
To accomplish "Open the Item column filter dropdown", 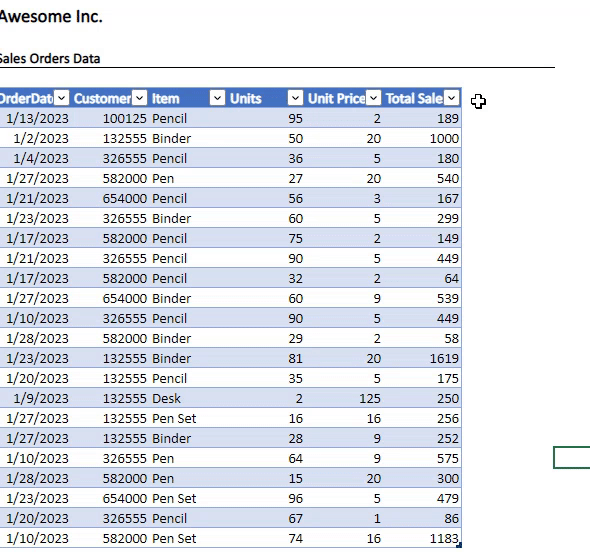I will tap(217, 98).
